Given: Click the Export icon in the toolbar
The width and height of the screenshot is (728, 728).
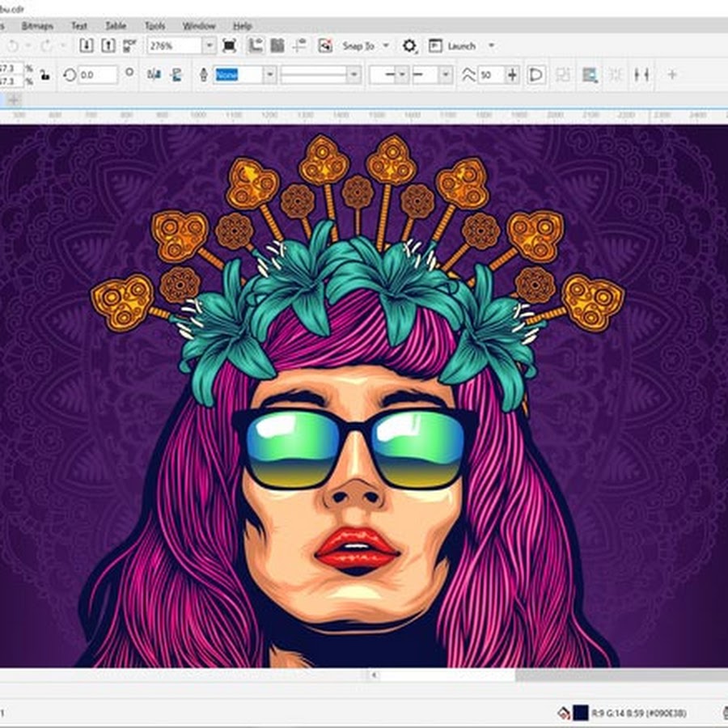Looking at the screenshot, I should pyautogui.click(x=108, y=45).
